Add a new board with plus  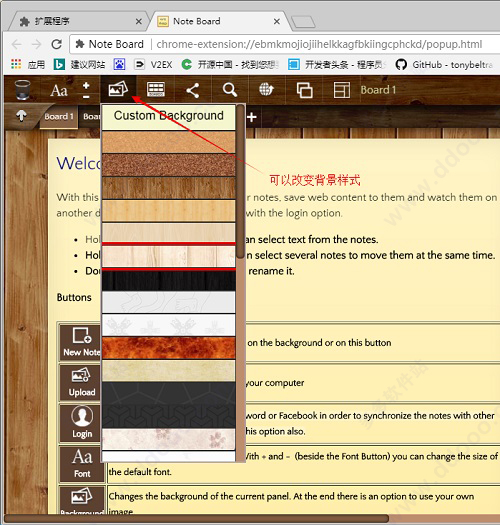[x=252, y=117]
